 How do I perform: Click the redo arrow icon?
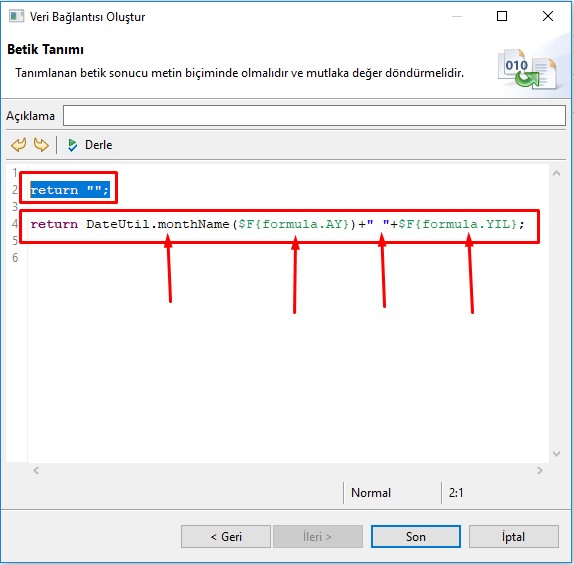pos(41,145)
